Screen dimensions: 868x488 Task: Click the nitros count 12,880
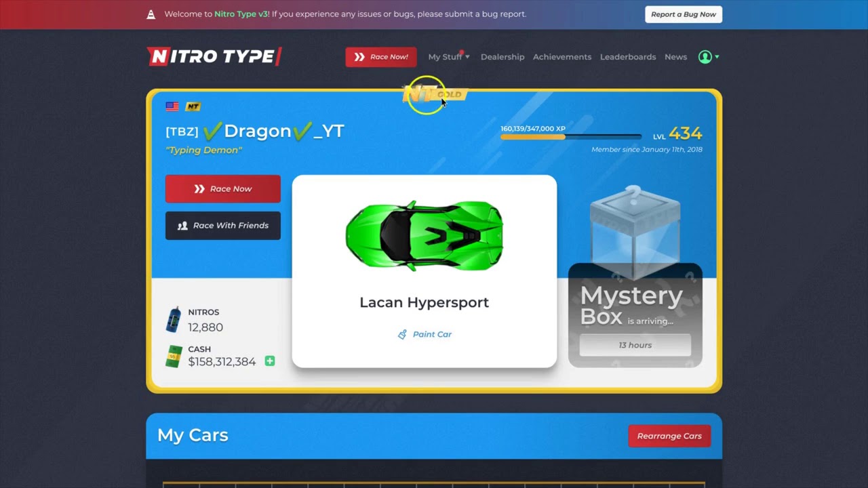click(x=205, y=327)
